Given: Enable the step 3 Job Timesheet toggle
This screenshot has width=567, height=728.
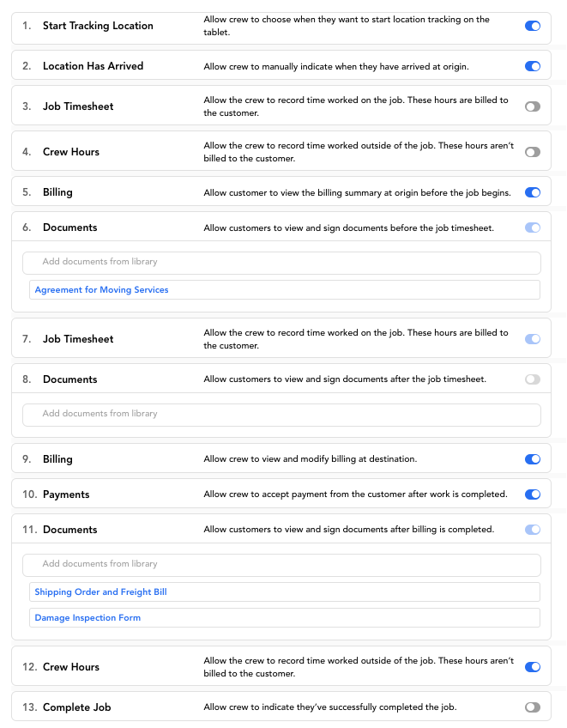Looking at the screenshot, I should [x=532, y=106].
